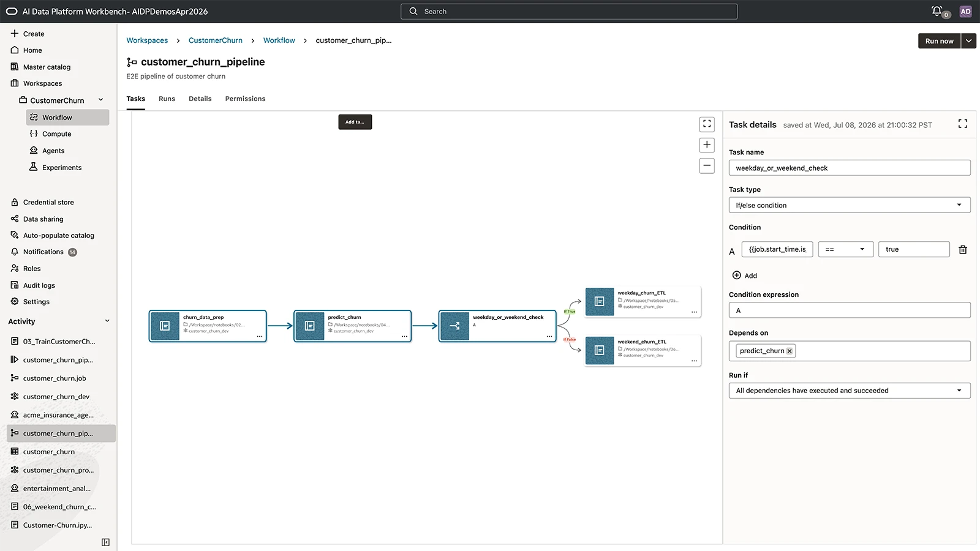
Task: Open Auto-populate catalog
Action: point(58,235)
